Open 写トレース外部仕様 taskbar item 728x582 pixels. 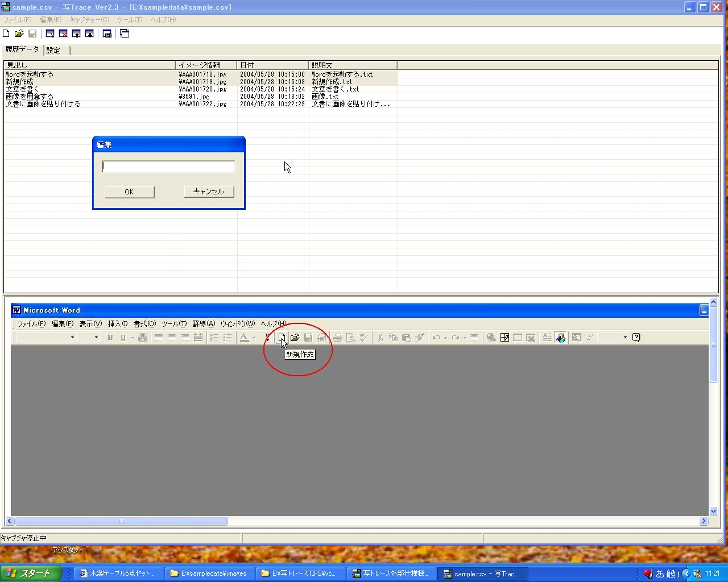pos(392,573)
